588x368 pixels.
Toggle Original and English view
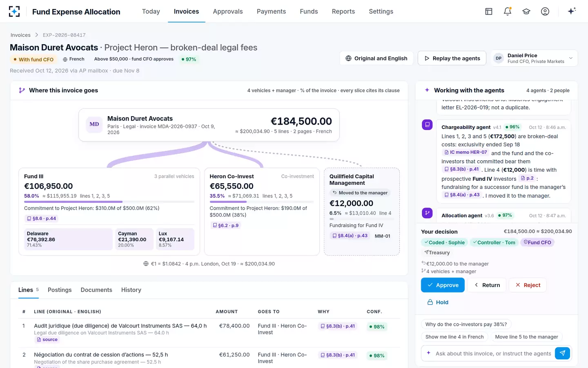(376, 58)
